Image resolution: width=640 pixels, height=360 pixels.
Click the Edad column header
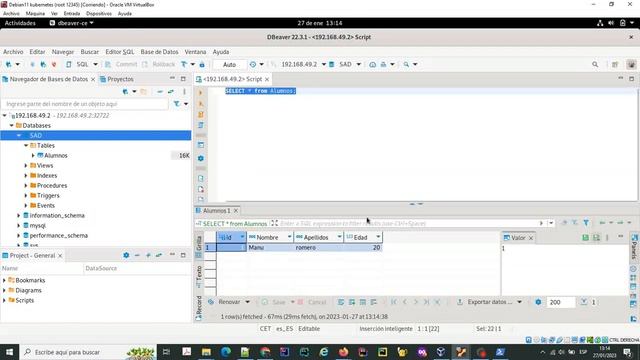(363, 237)
